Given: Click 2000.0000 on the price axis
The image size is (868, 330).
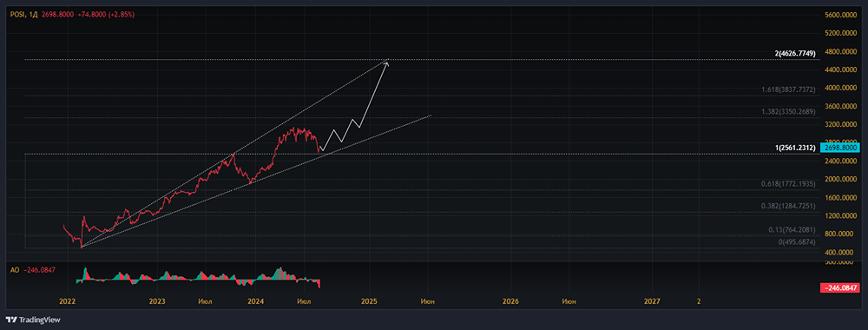Looking at the screenshot, I should [x=841, y=180].
